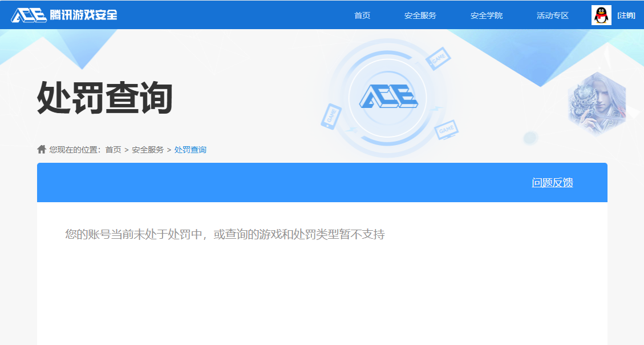Screen dimensions: 644x345
Task: Click the GAME card icon in the banner
Action: click(438, 57)
